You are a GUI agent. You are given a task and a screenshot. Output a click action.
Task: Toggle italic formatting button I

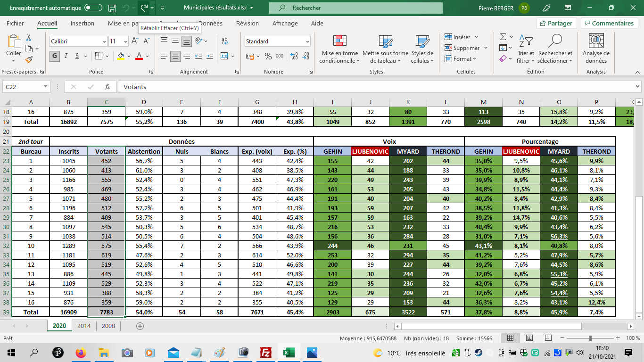[x=66, y=56]
